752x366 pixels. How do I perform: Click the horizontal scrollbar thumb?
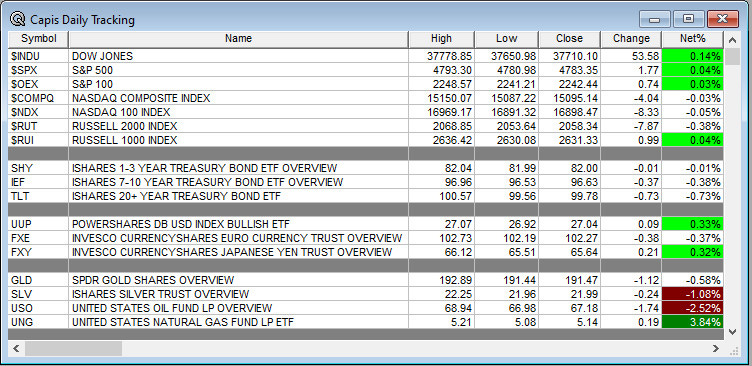[x=73, y=348]
